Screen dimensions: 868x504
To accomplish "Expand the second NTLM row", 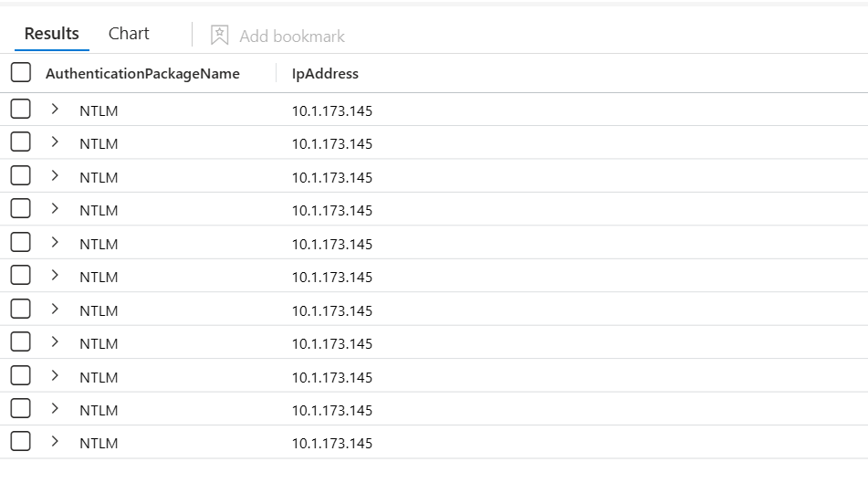I will tap(55, 142).
